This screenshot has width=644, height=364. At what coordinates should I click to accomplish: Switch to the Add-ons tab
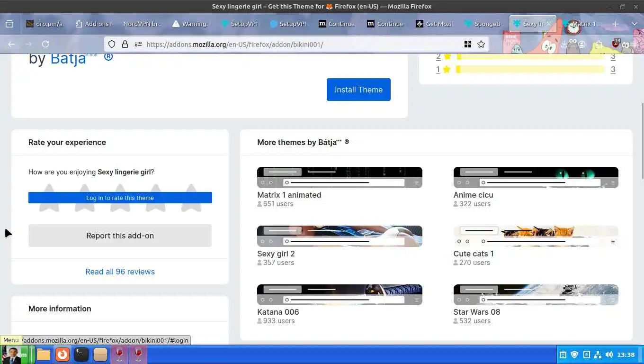[x=93, y=24]
